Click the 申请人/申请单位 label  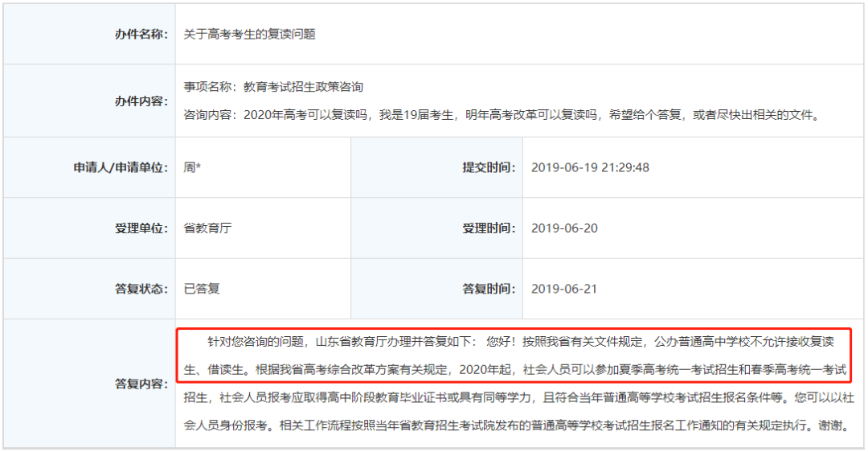pos(121,167)
